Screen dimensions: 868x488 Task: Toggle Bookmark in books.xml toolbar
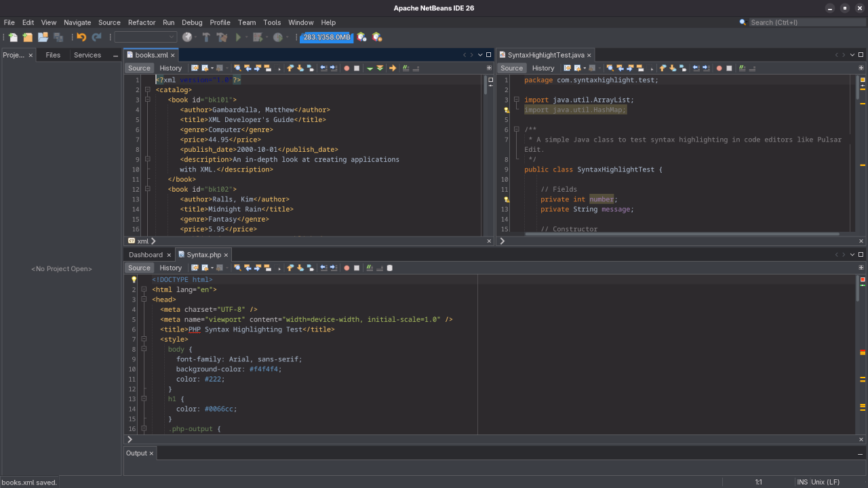pos(310,68)
